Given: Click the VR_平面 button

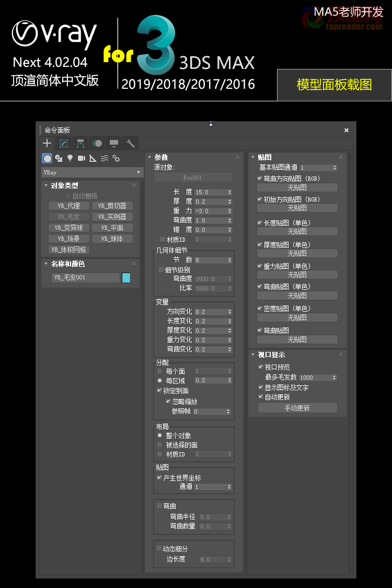Looking at the screenshot, I should [x=112, y=228].
